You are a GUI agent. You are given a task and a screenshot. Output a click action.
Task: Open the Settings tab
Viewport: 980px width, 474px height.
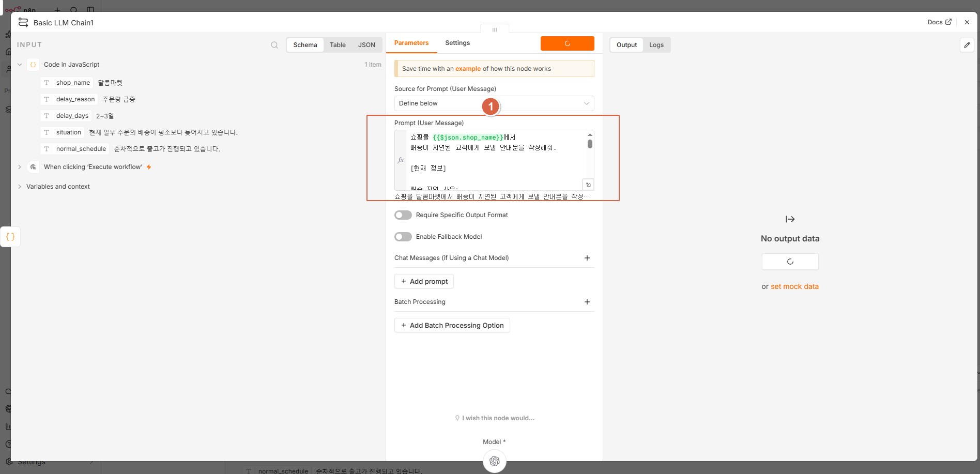(x=457, y=43)
